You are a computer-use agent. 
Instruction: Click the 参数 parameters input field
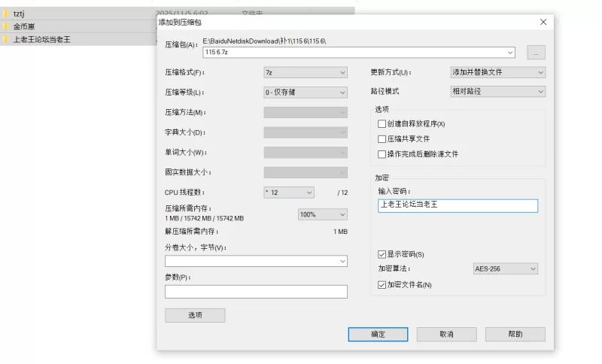click(x=256, y=292)
